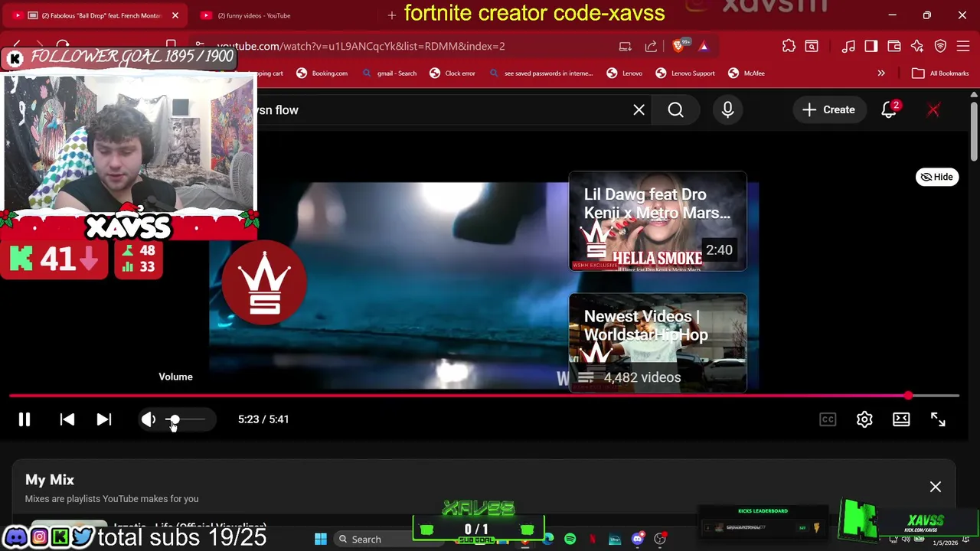Open Newest Videos WorldstarHipHop playlist card
This screenshot has height=551, width=980.
click(658, 343)
